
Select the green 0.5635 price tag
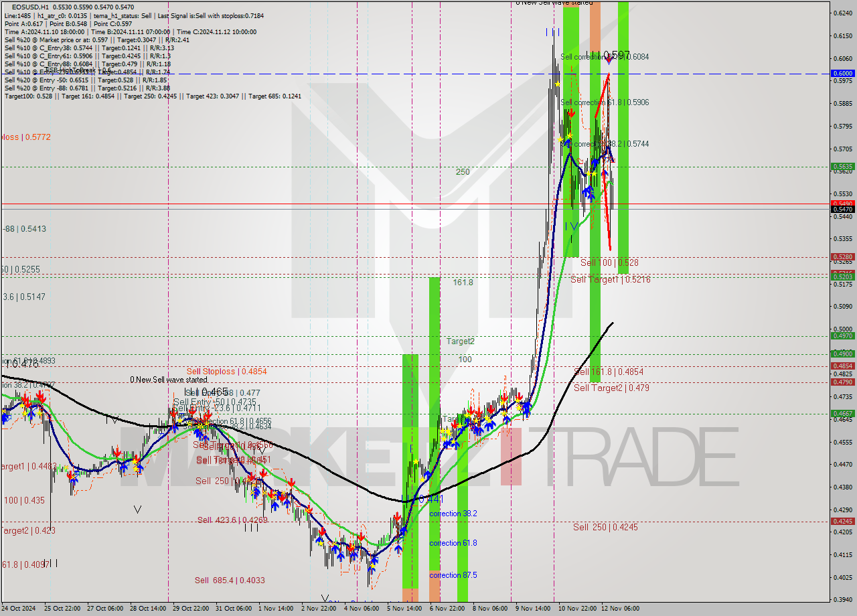842,167
